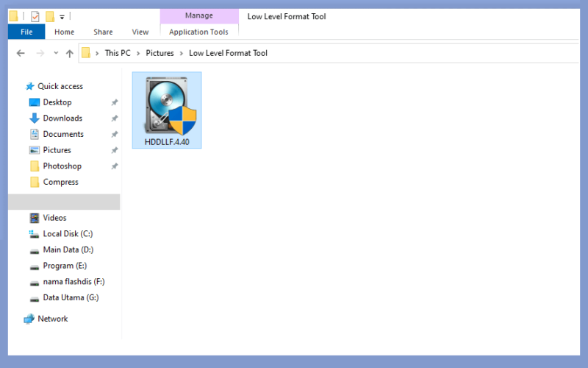The width and height of the screenshot is (588, 368).
Task: Open recent locations dropdown arrow
Action: pyautogui.click(x=56, y=53)
